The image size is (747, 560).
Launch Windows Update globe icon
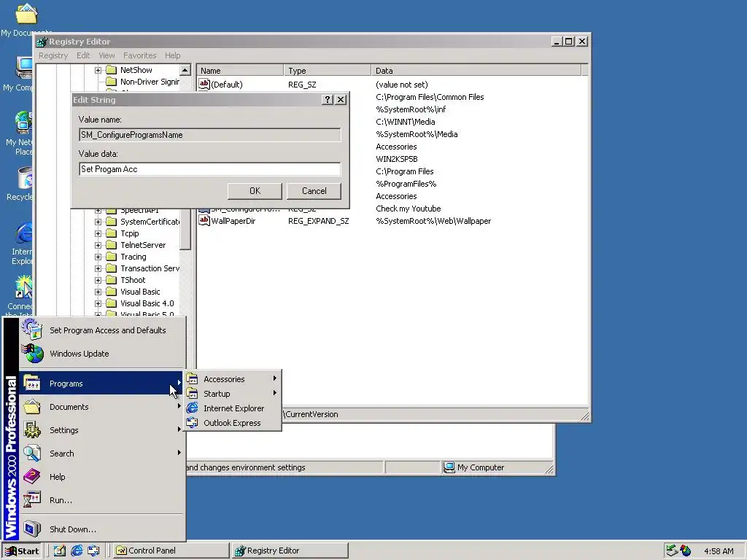[32, 354]
